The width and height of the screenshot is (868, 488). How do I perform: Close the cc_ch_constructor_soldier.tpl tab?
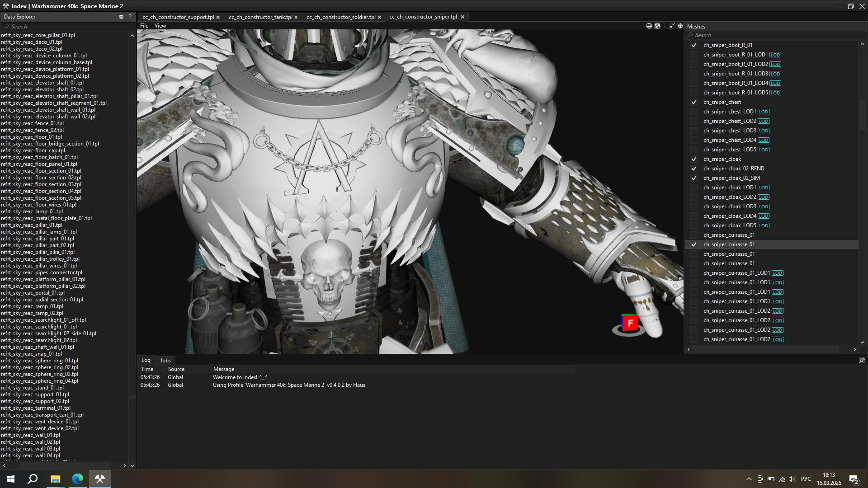[379, 17]
